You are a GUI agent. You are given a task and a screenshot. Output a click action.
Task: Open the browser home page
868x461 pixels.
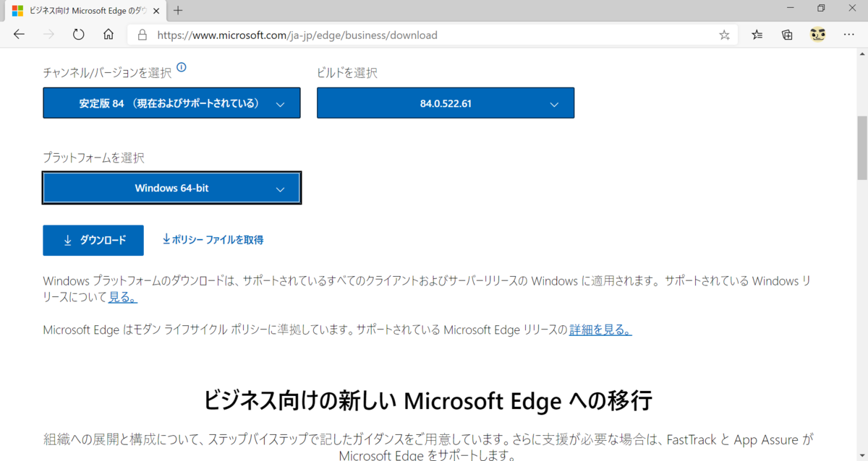109,35
